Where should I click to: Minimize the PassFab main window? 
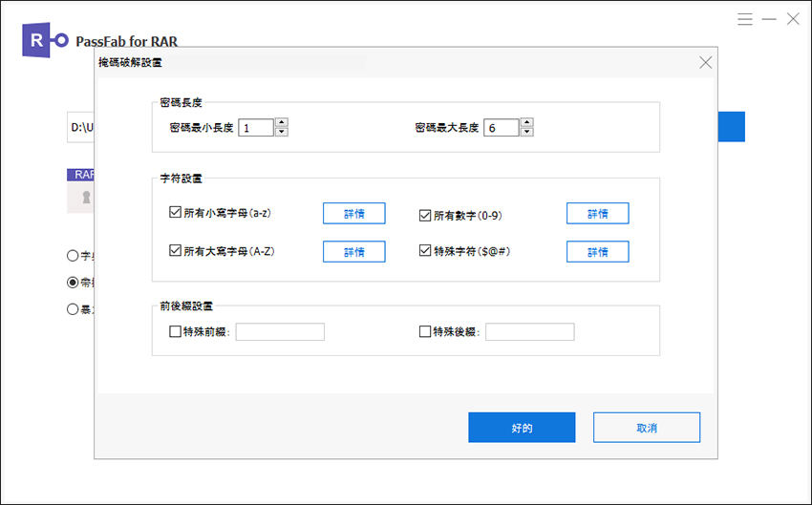(x=769, y=19)
